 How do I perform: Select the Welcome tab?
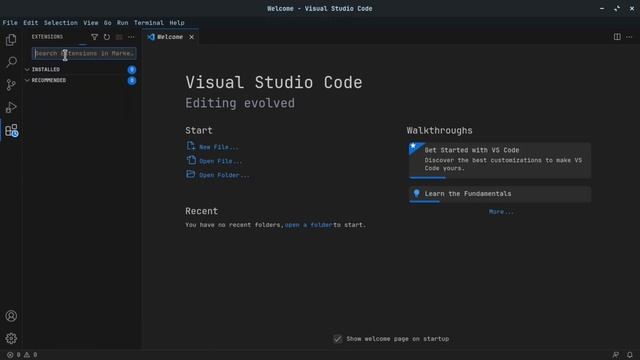[171, 37]
